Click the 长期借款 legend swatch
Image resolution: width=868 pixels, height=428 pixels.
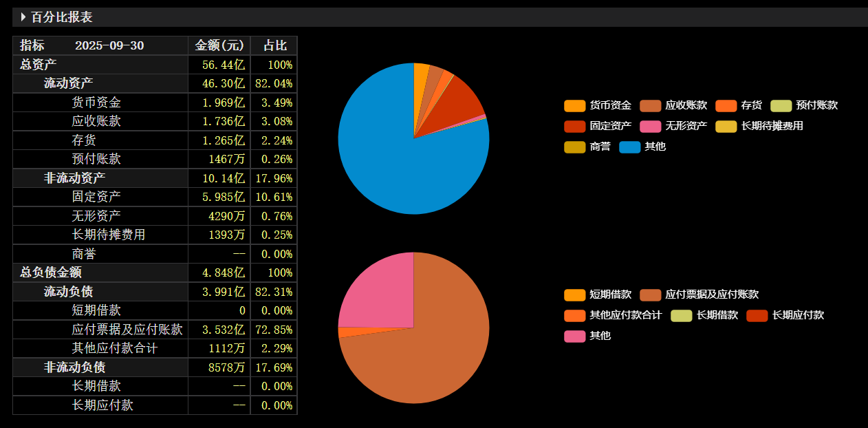682,315
